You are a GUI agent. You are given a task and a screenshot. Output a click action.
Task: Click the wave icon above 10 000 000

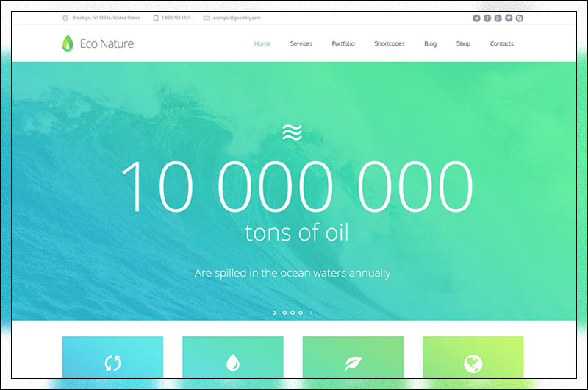pyautogui.click(x=292, y=132)
